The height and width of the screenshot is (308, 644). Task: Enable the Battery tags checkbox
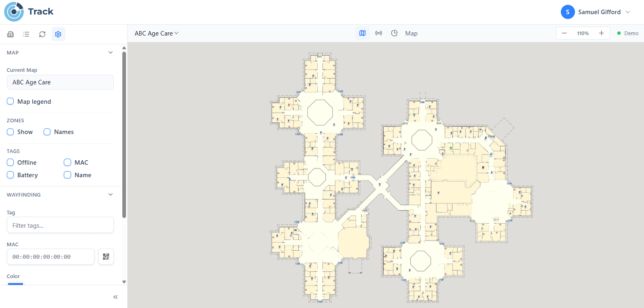[10, 175]
